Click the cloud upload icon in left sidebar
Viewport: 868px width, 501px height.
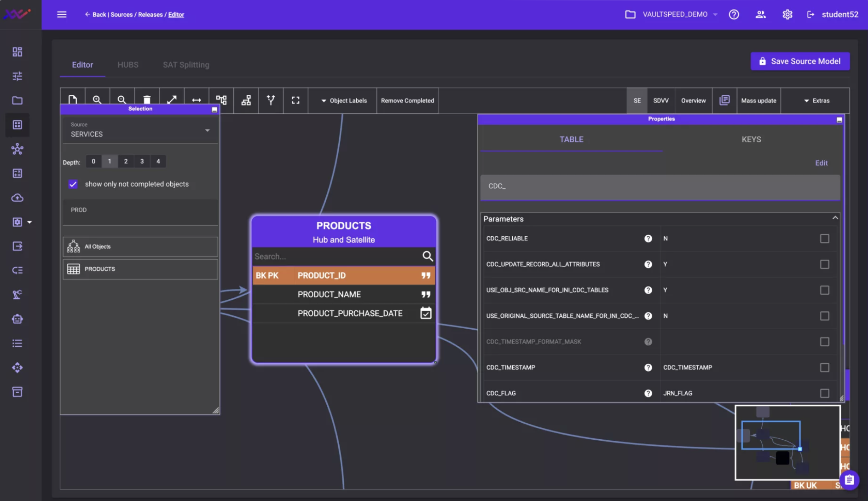click(17, 198)
